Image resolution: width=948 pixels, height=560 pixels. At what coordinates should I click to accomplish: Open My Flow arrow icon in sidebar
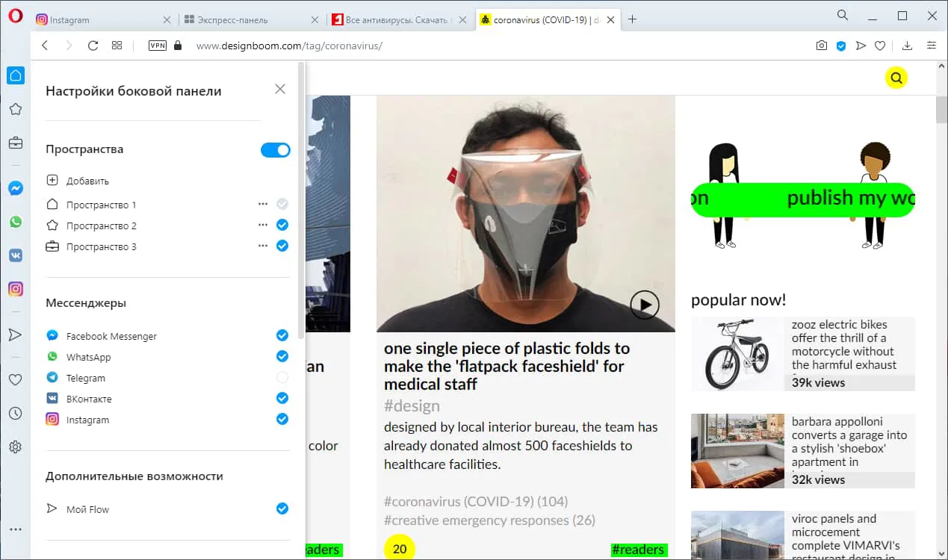(16, 335)
